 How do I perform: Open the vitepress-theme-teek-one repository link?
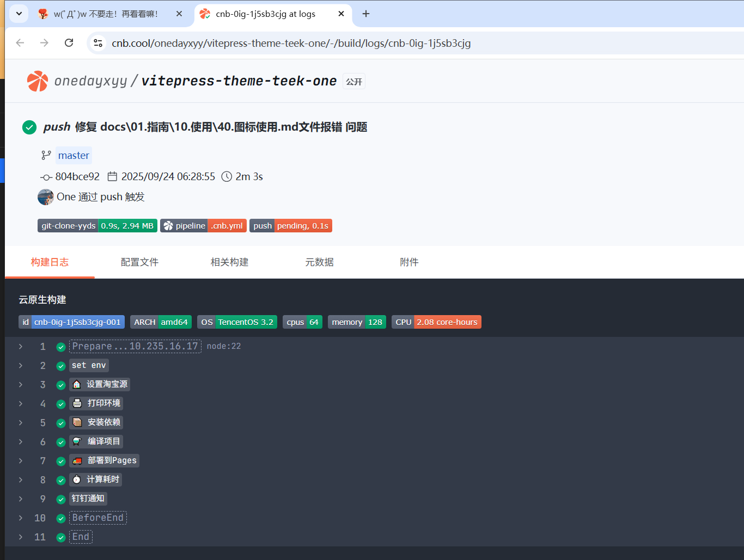(239, 81)
